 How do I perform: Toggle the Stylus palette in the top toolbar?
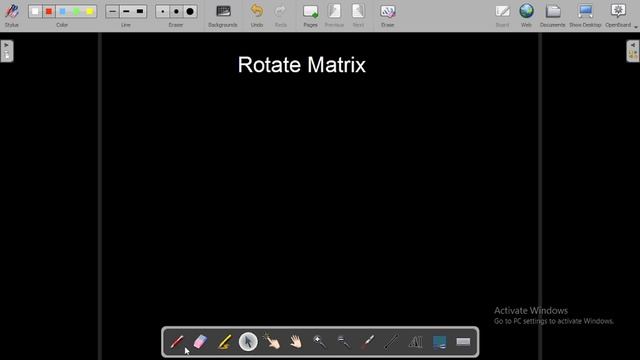click(12, 15)
